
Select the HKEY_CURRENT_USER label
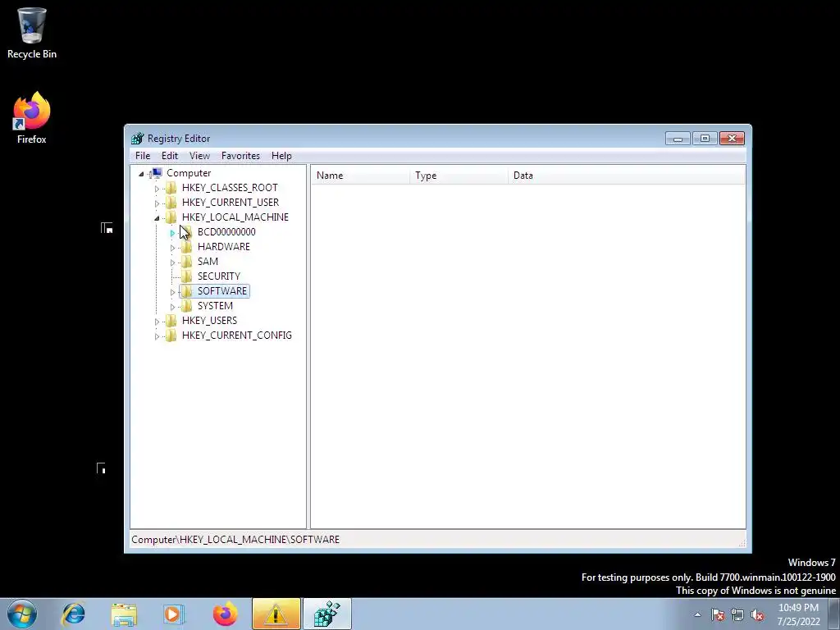[x=231, y=202]
